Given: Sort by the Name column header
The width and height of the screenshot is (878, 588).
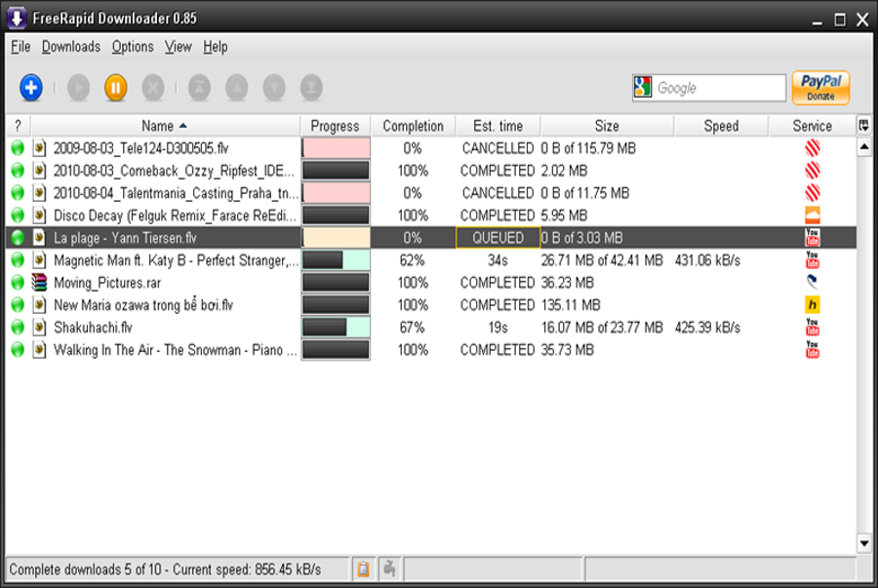Looking at the screenshot, I should coord(165,126).
